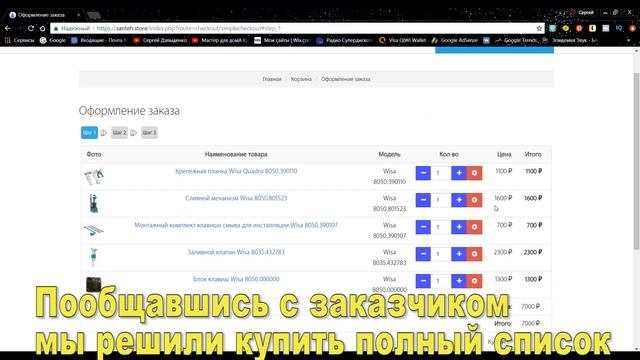Viewport: 640px width, 360px height.
Task: Click the Заливной клапан product thumbnail
Action: pos(94,257)
